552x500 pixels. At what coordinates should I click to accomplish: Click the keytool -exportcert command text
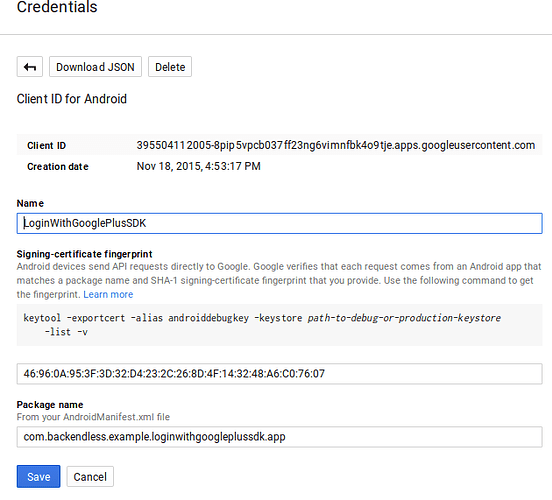[262, 325]
